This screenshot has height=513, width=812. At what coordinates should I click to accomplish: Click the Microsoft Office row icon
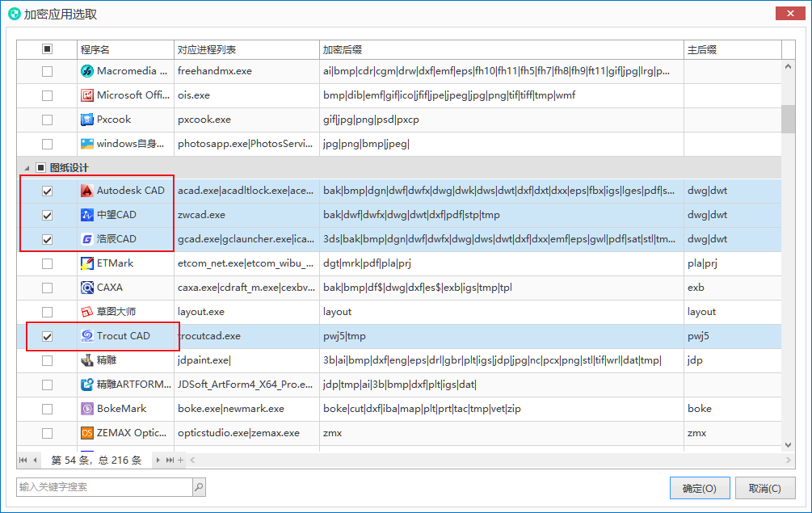(87, 95)
